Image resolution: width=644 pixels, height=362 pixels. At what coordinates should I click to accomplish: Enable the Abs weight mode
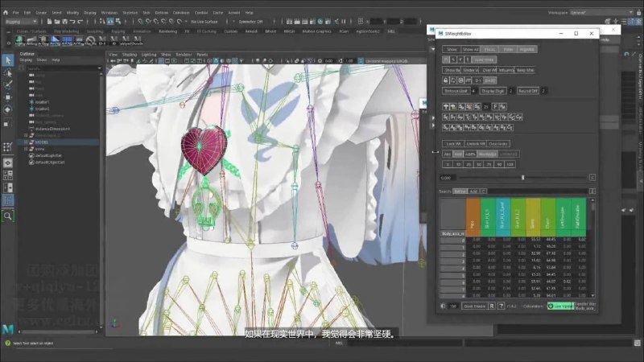click(448, 154)
